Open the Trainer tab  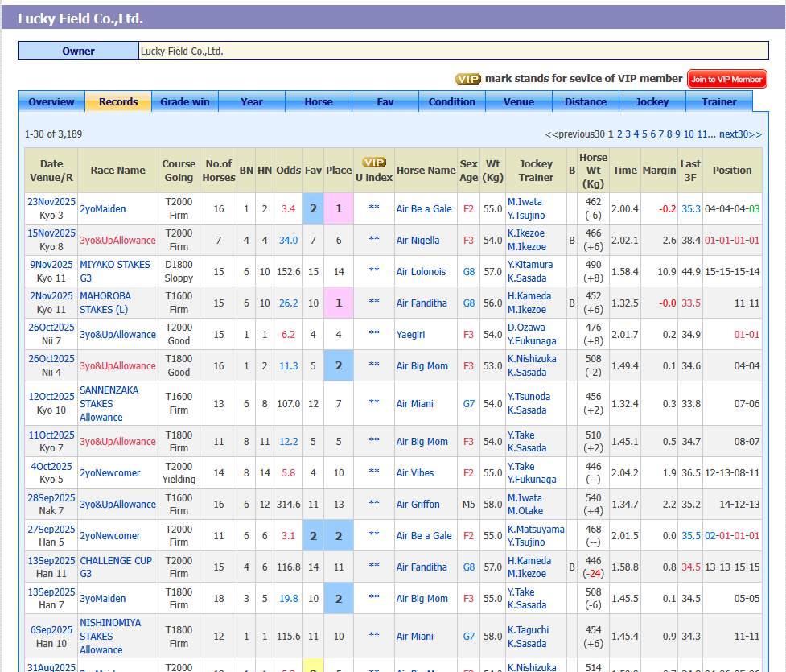click(719, 101)
